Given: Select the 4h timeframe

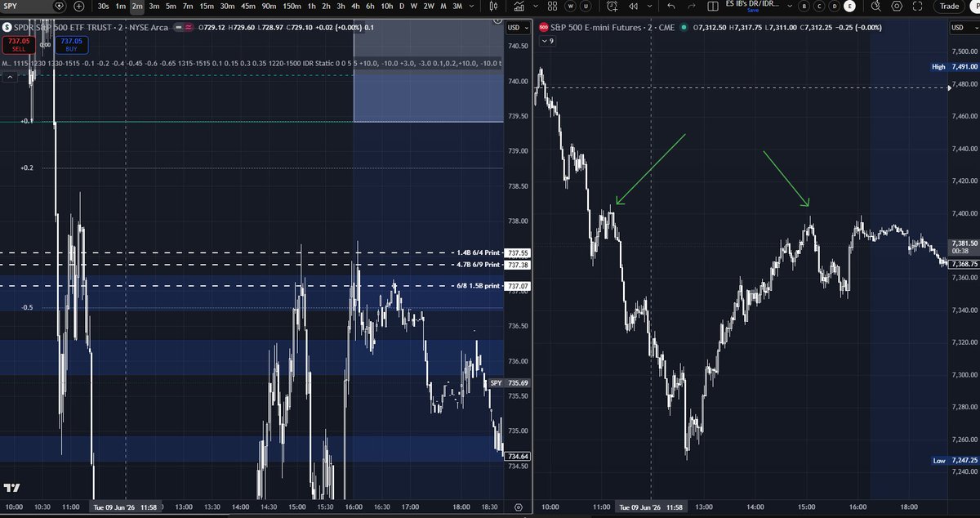Looking at the screenshot, I should click(x=355, y=6).
